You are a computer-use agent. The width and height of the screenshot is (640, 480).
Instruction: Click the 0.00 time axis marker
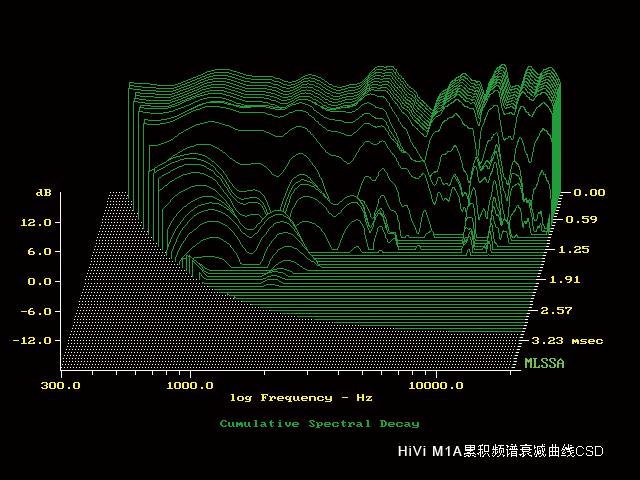[x=589, y=192]
